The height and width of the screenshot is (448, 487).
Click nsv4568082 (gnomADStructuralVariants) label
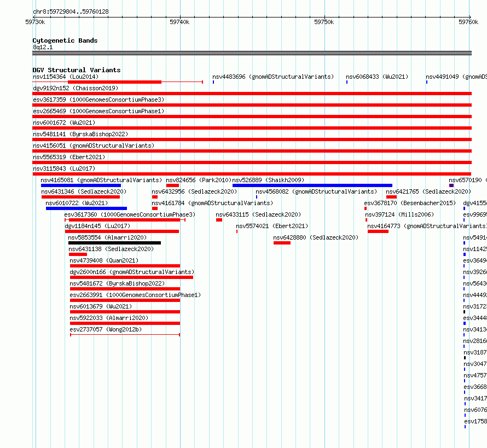(316, 191)
